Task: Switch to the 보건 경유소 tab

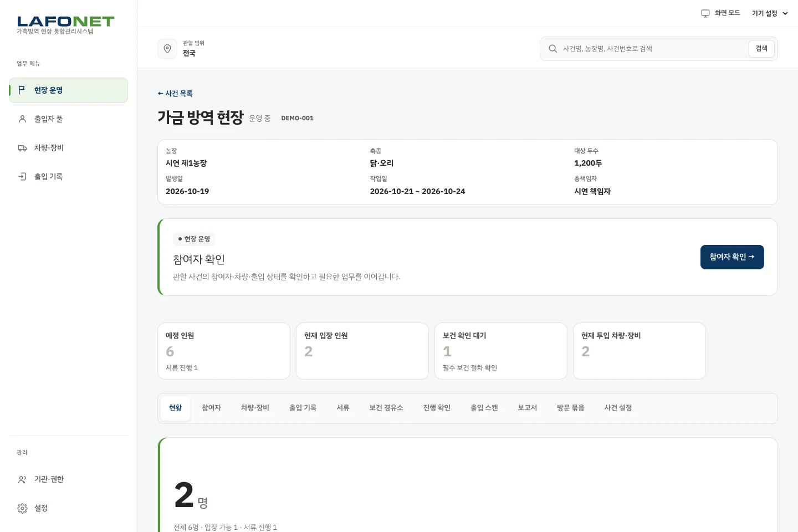Action: tap(386, 408)
